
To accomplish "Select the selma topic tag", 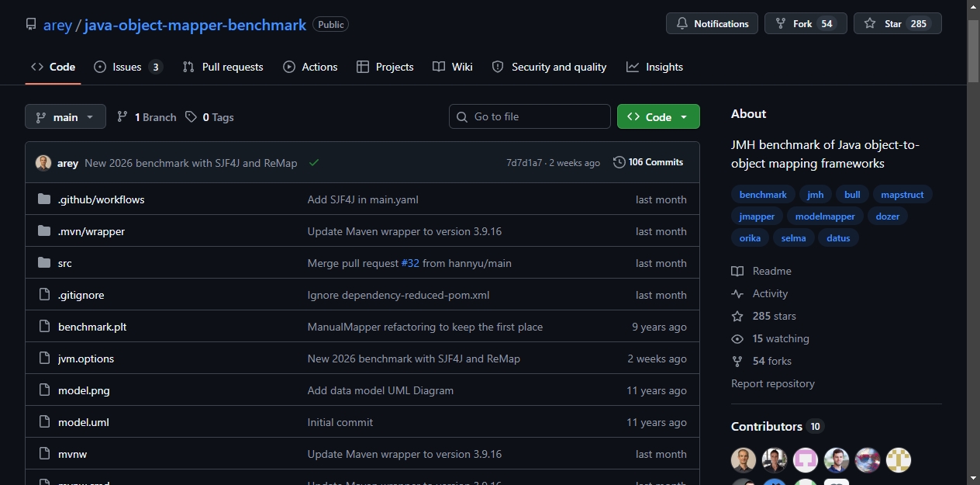I will (793, 238).
